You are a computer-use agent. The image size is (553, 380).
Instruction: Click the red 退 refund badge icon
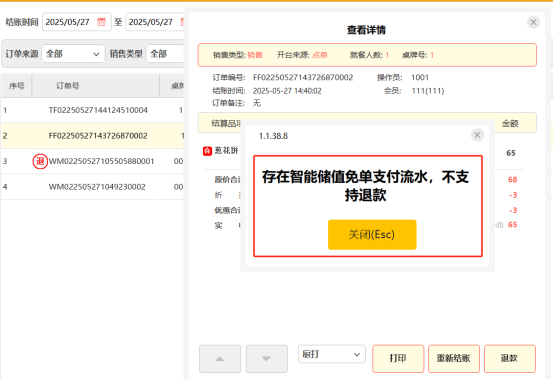point(40,161)
